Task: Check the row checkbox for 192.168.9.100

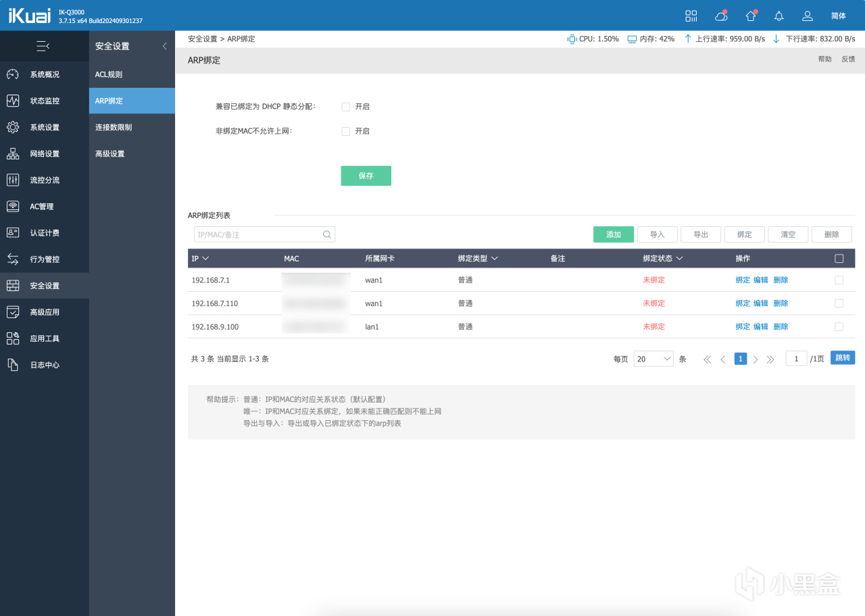Action: [839, 326]
